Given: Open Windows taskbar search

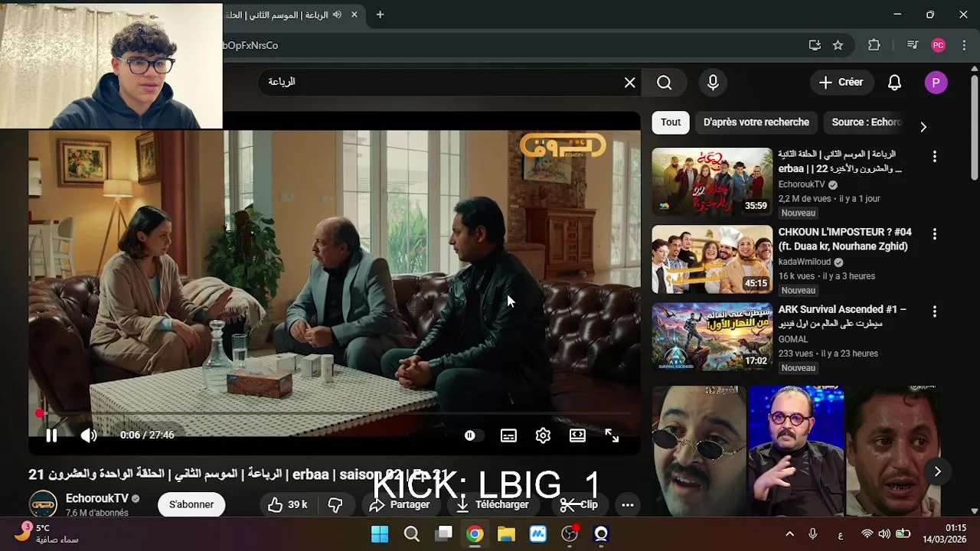Looking at the screenshot, I should 412,534.
